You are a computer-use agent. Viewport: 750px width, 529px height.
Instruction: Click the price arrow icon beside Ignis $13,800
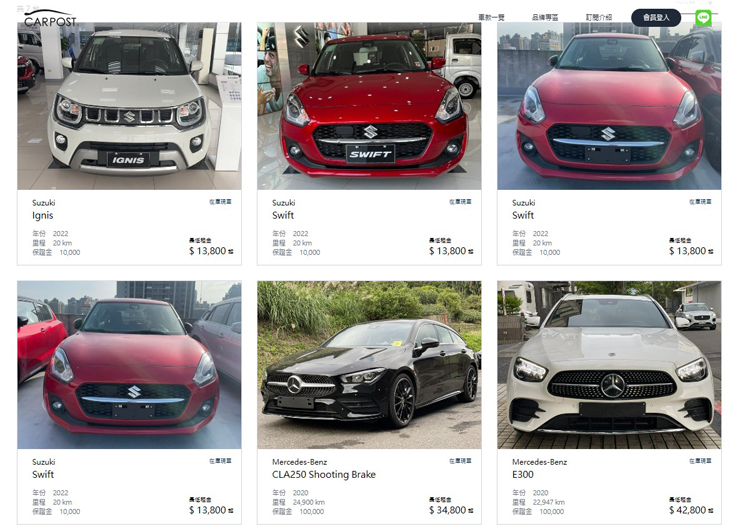point(231,252)
